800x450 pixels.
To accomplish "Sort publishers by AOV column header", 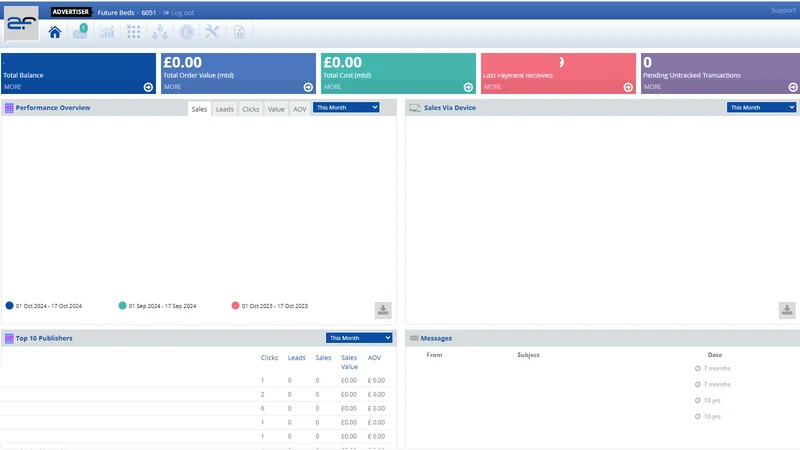I will (x=374, y=358).
